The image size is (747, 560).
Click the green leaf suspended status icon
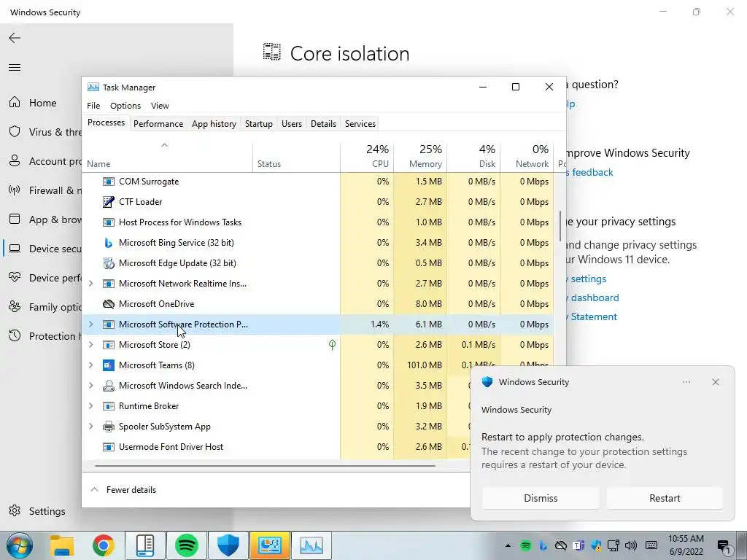(332, 345)
